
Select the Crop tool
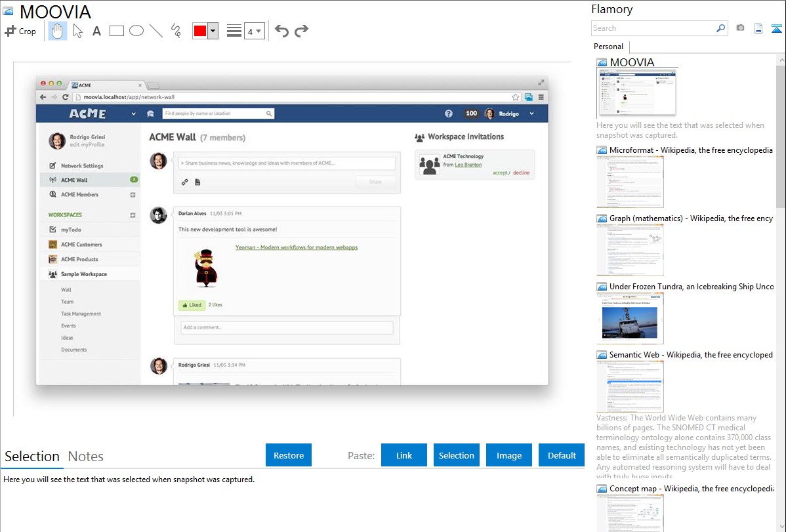pos(20,31)
